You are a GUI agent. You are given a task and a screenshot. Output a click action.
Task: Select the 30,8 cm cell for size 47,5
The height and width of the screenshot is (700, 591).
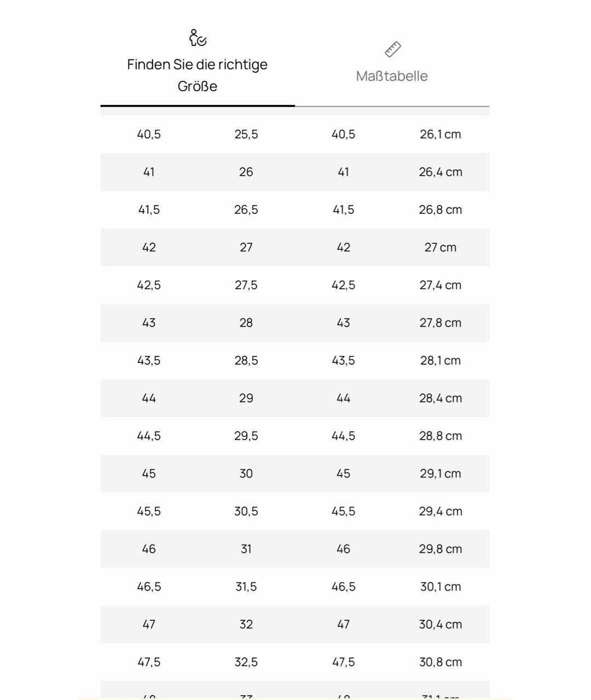pos(441,662)
